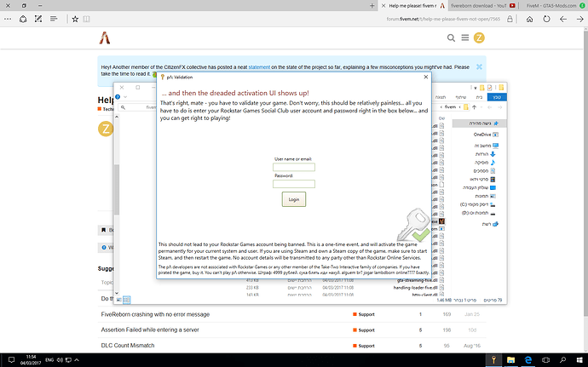Select OneDrive in Explorer navigation pane
The width and height of the screenshot is (588, 367).
point(486,135)
